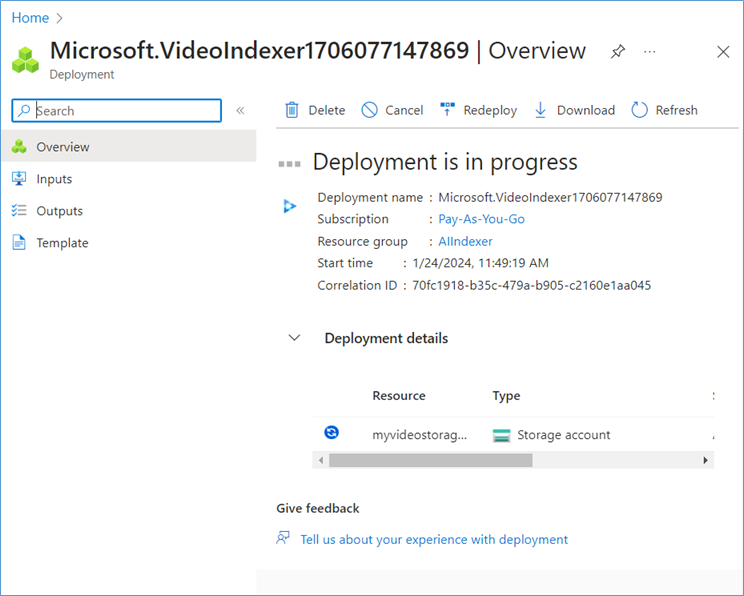Click the myvideostorag... resource name

pos(419,435)
